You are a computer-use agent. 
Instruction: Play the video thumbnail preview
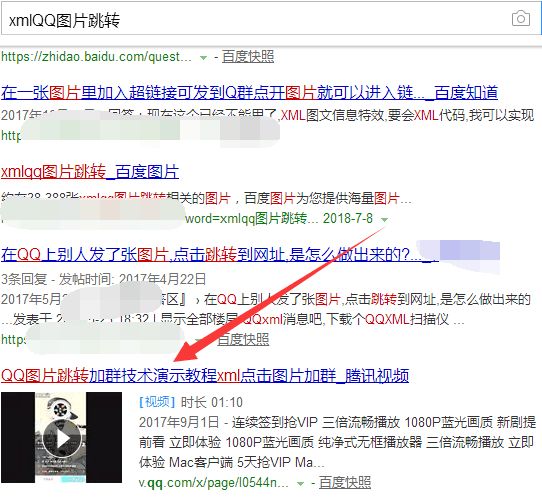[x=62, y=437]
